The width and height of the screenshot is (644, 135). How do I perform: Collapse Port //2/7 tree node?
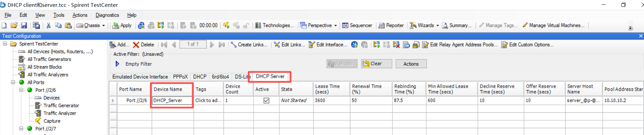[21, 128]
